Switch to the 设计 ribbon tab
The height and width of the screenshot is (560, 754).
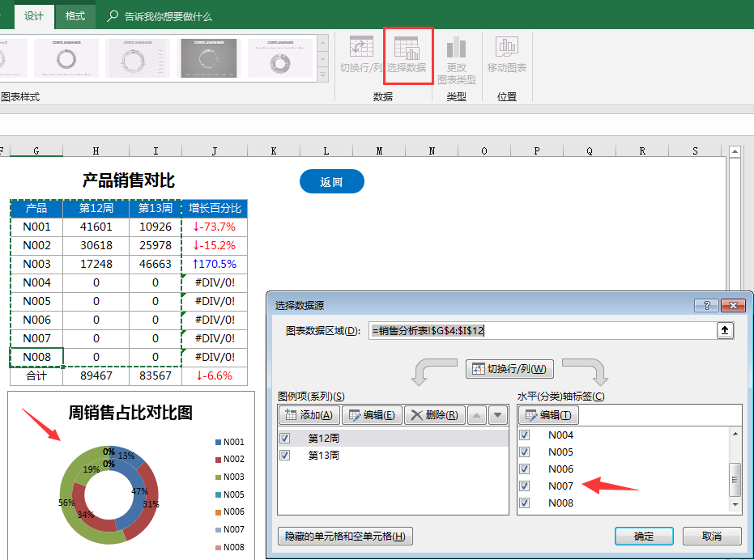[34, 16]
